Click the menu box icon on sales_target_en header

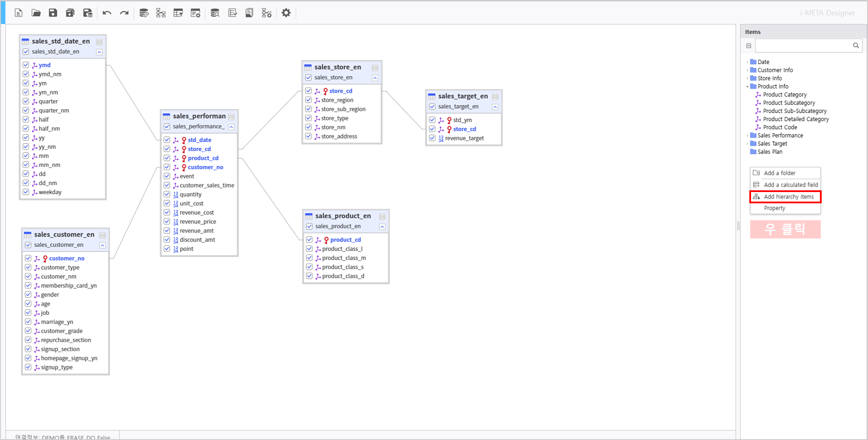(x=495, y=97)
